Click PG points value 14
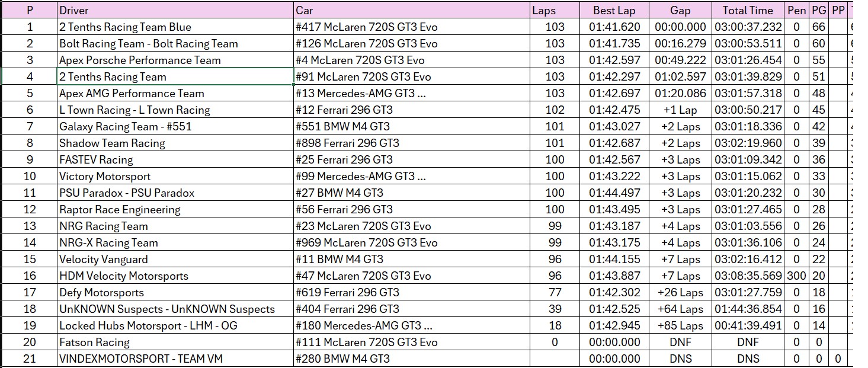868x368 pixels. click(x=819, y=325)
